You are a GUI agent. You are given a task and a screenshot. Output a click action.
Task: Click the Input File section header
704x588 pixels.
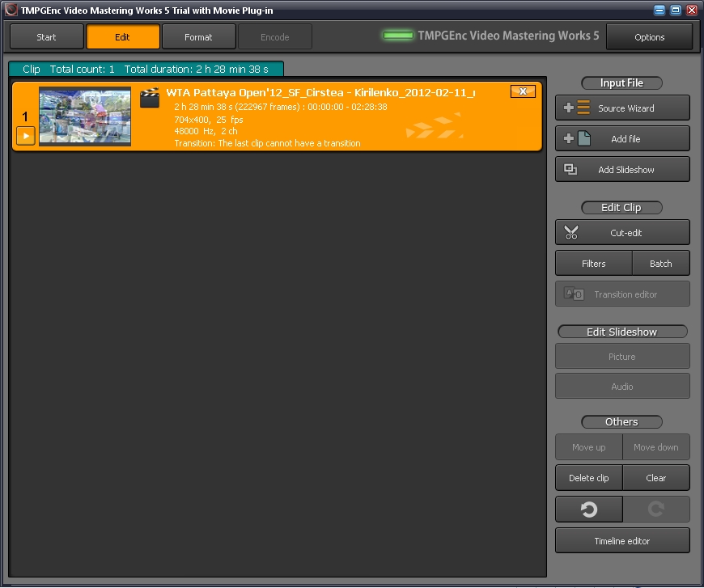click(621, 83)
